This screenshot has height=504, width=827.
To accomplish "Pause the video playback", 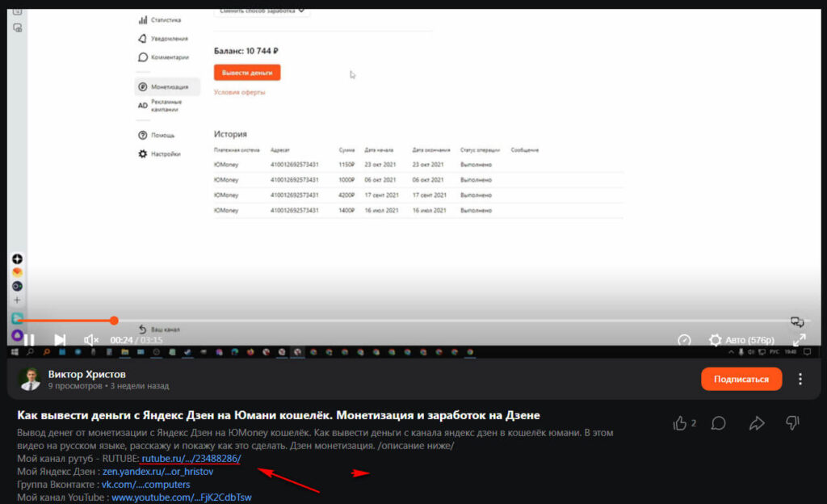I will [29, 340].
